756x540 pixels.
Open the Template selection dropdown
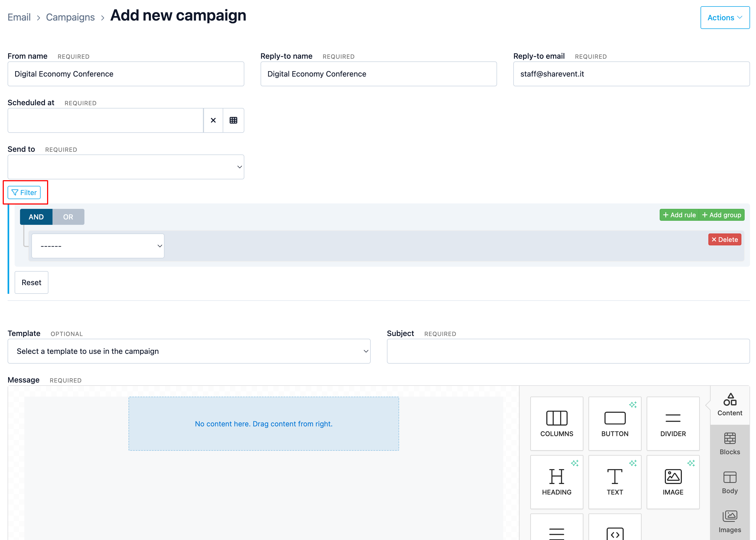(x=189, y=351)
